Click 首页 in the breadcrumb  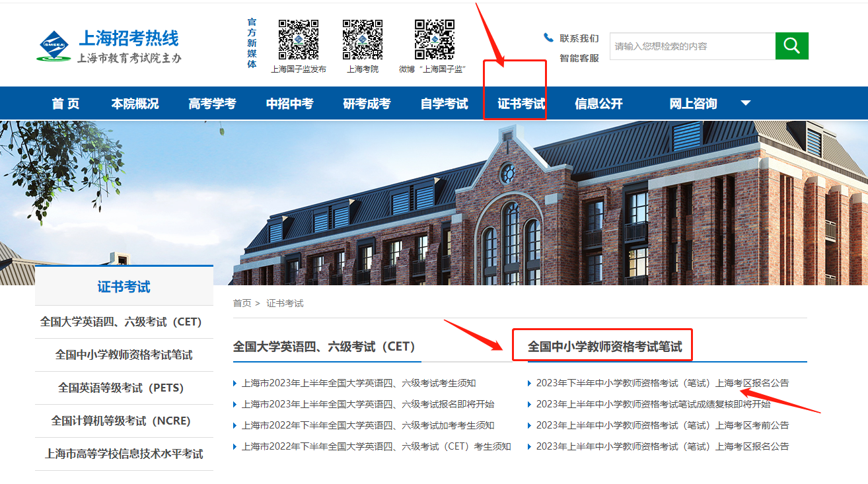point(242,303)
